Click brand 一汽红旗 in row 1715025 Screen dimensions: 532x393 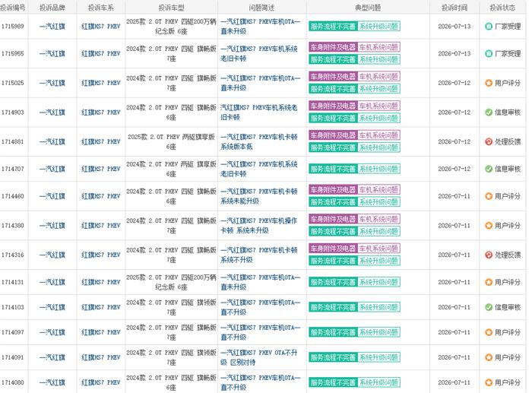pos(52,83)
